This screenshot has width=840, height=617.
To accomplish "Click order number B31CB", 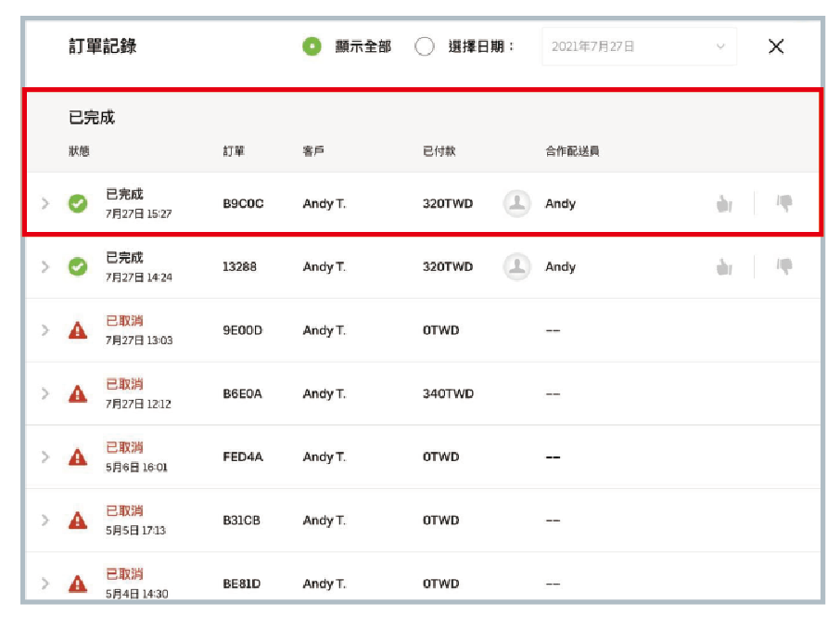I will 242,520.
